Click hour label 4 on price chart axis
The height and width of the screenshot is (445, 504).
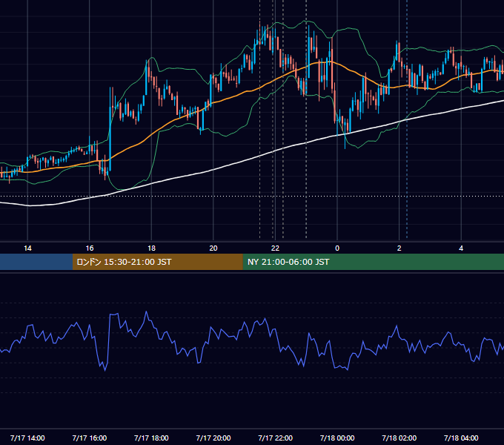(x=461, y=248)
